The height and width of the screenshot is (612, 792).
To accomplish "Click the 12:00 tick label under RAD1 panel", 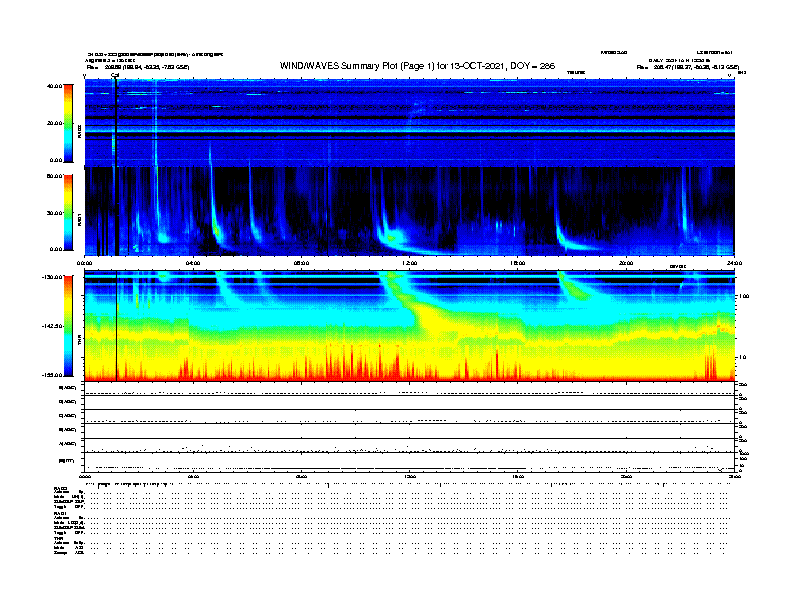I will (x=410, y=263).
